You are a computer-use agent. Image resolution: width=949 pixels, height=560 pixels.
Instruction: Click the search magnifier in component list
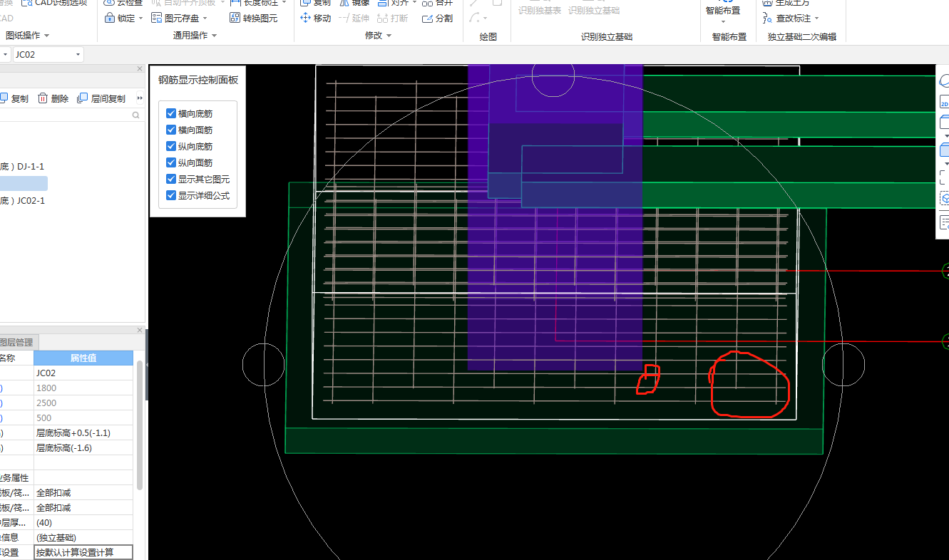tap(135, 115)
